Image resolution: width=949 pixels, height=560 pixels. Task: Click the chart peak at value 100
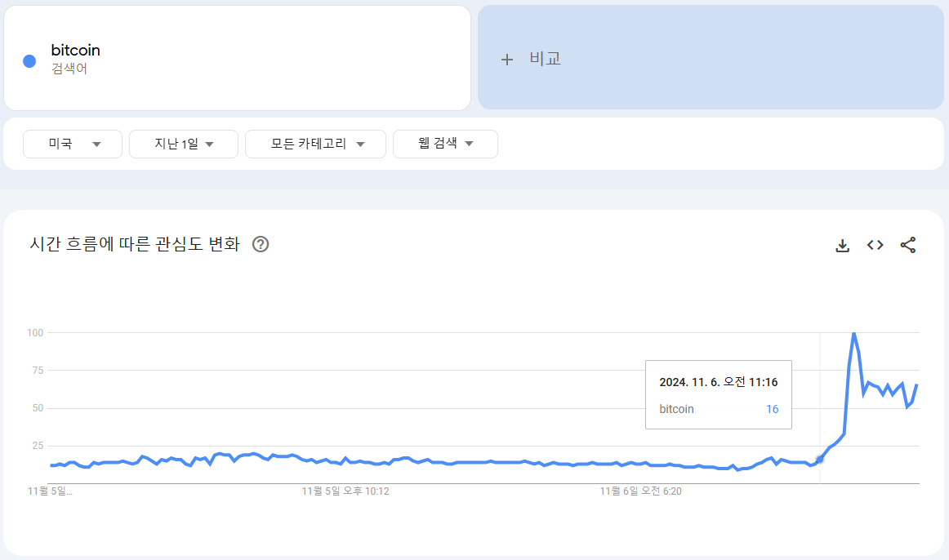click(x=853, y=333)
